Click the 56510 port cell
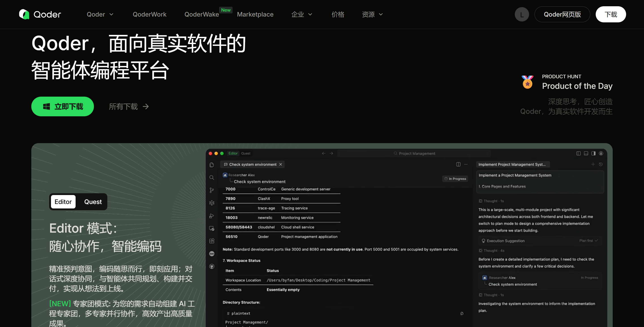 [x=231, y=237]
